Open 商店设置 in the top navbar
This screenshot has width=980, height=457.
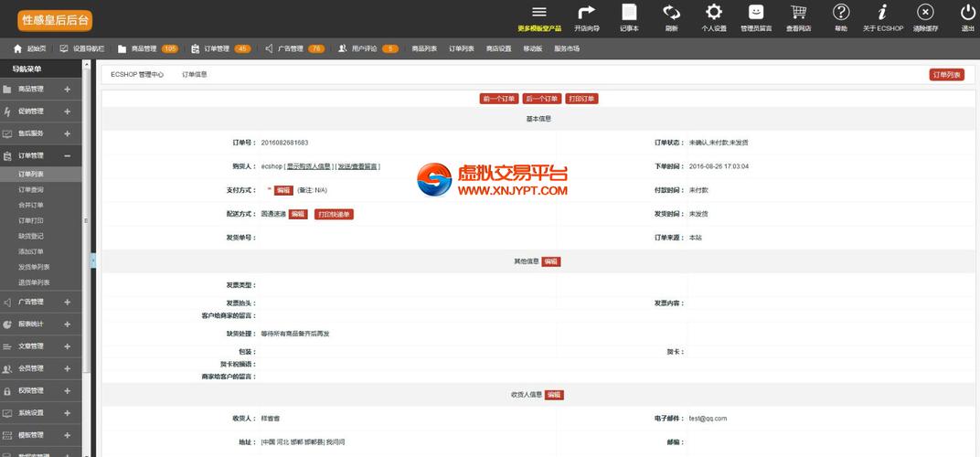click(x=499, y=48)
